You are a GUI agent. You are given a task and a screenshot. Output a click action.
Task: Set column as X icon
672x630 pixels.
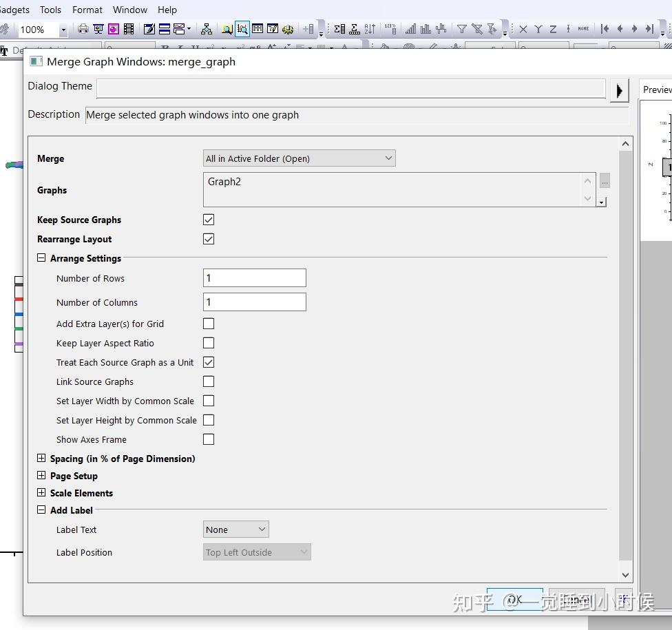523,29
